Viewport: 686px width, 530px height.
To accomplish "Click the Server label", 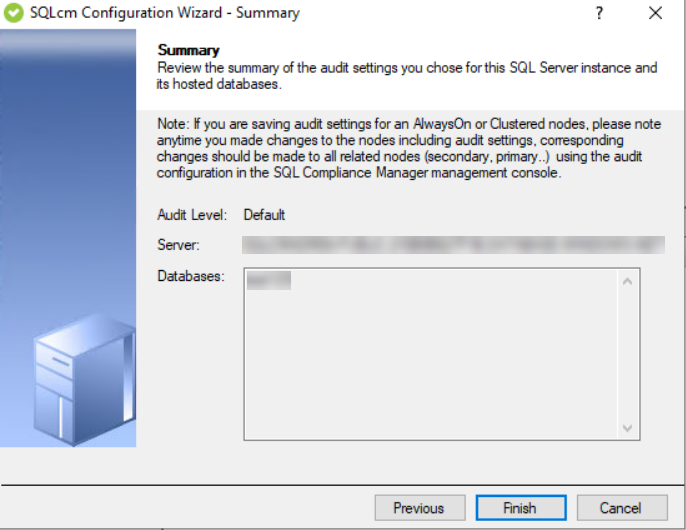I will 177,245.
